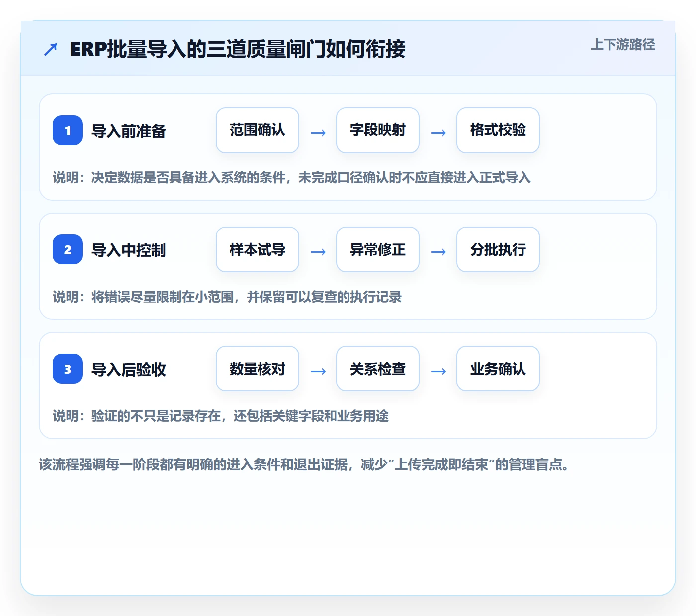Screen dimensions: 696x616
Task: Click the 业务确认 step chip
Action: point(498,369)
